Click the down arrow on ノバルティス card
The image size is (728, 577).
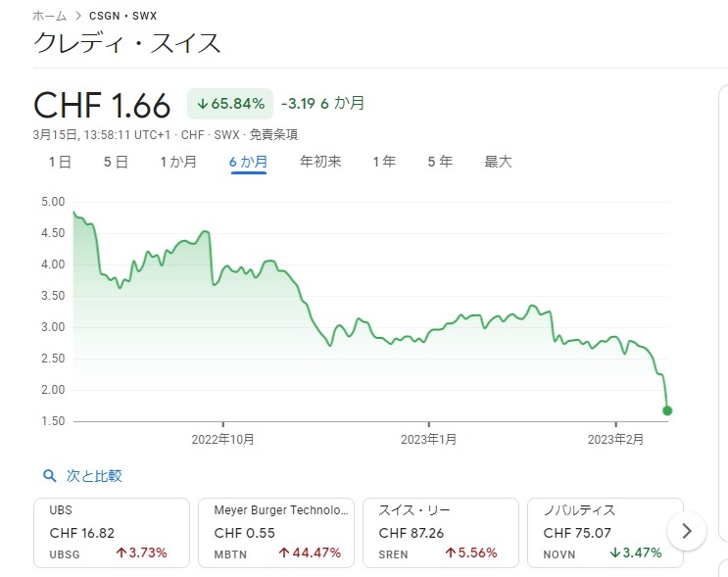615,553
